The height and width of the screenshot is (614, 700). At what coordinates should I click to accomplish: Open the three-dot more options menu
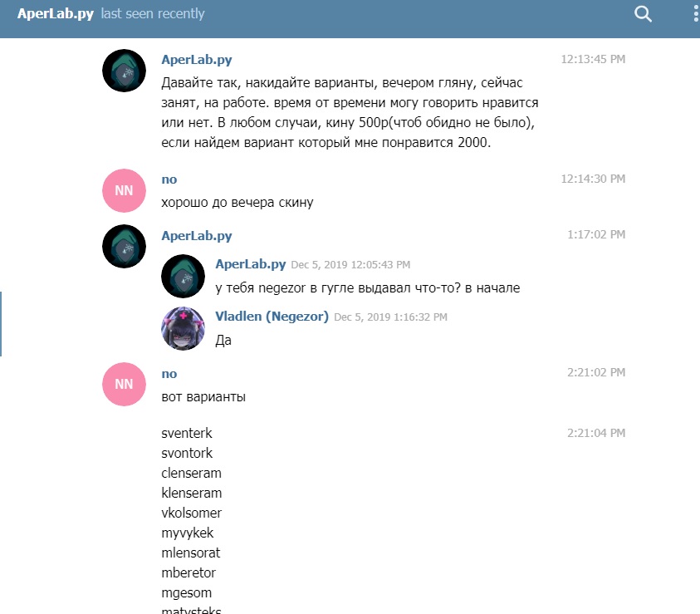[x=696, y=14]
